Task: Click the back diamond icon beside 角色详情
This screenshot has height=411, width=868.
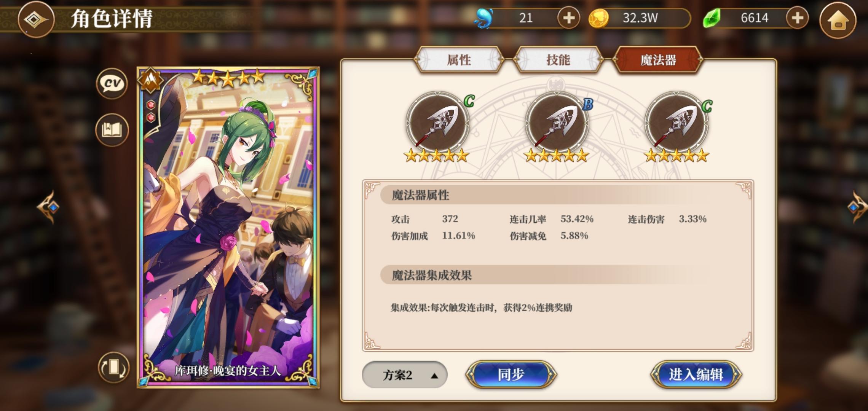Action: pos(36,19)
